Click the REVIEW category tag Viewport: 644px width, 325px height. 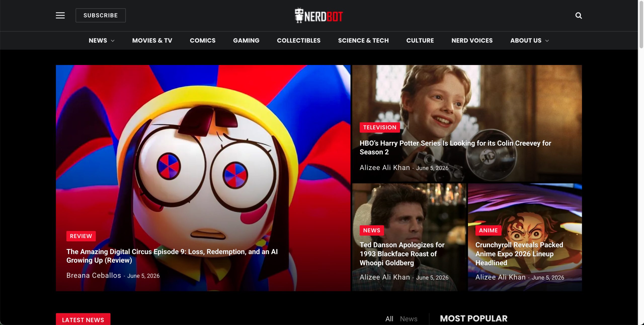81,236
